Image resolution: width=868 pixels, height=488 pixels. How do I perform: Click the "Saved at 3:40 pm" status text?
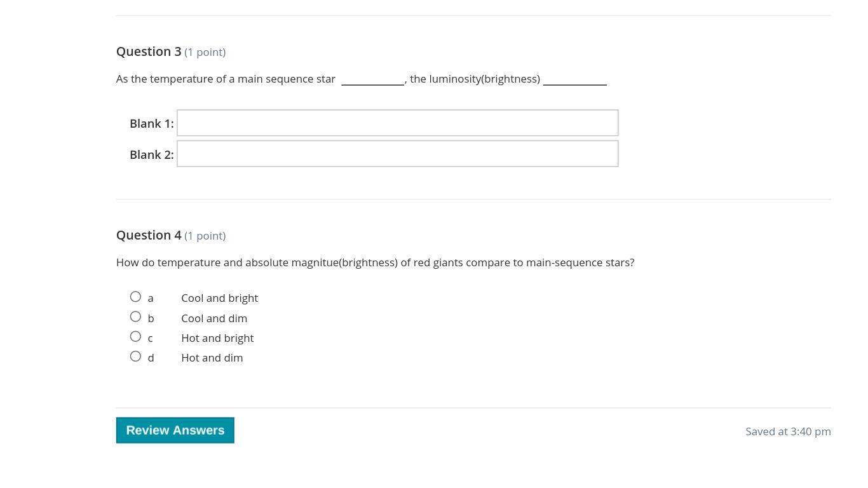pos(788,431)
